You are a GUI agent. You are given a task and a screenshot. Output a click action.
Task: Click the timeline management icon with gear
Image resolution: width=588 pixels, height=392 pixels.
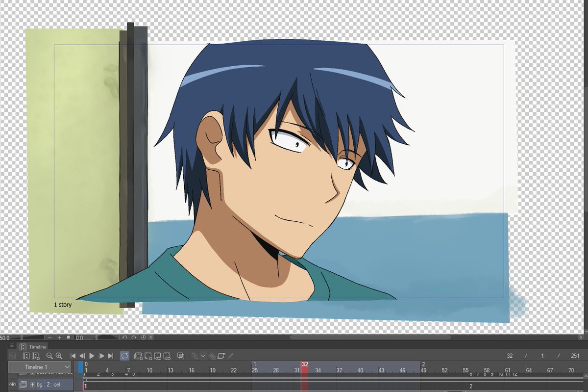pyautogui.click(x=36, y=356)
